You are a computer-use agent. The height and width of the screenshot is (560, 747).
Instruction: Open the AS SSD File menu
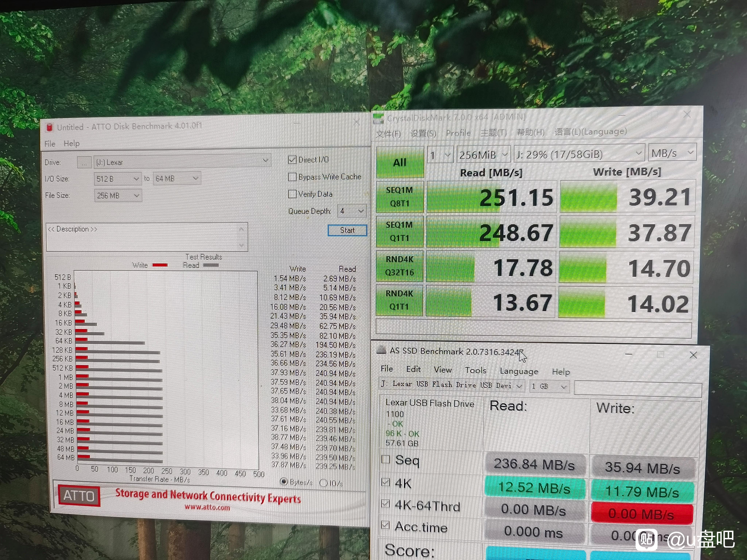click(x=387, y=369)
